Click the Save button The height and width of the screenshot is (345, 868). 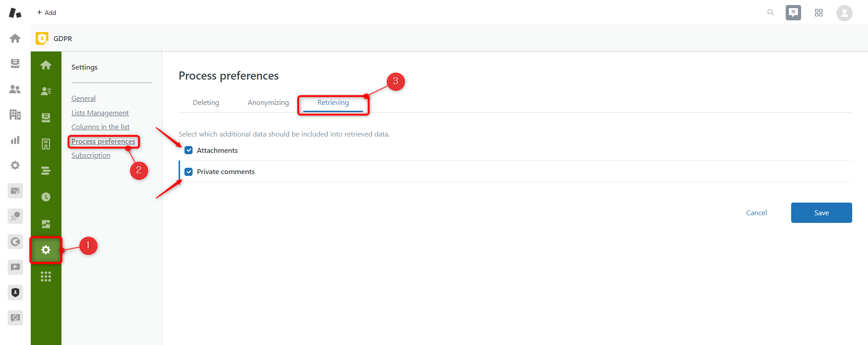821,213
